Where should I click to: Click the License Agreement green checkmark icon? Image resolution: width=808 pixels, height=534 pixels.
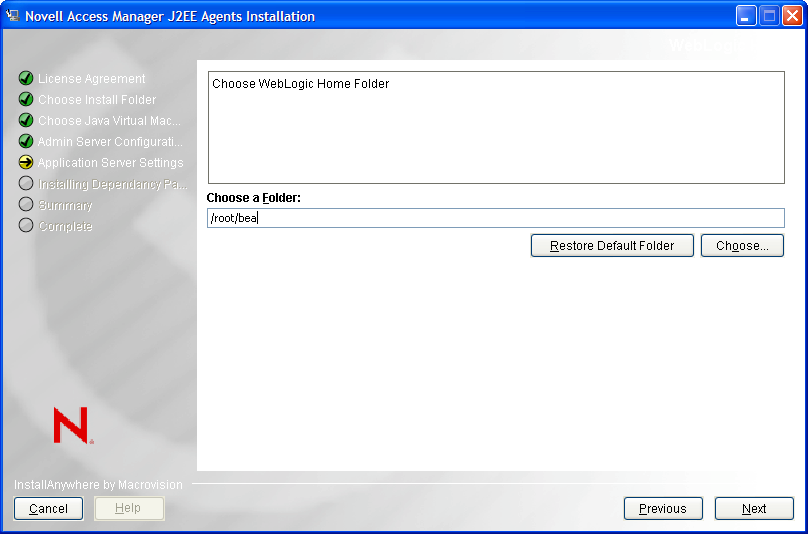coord(26,78)
